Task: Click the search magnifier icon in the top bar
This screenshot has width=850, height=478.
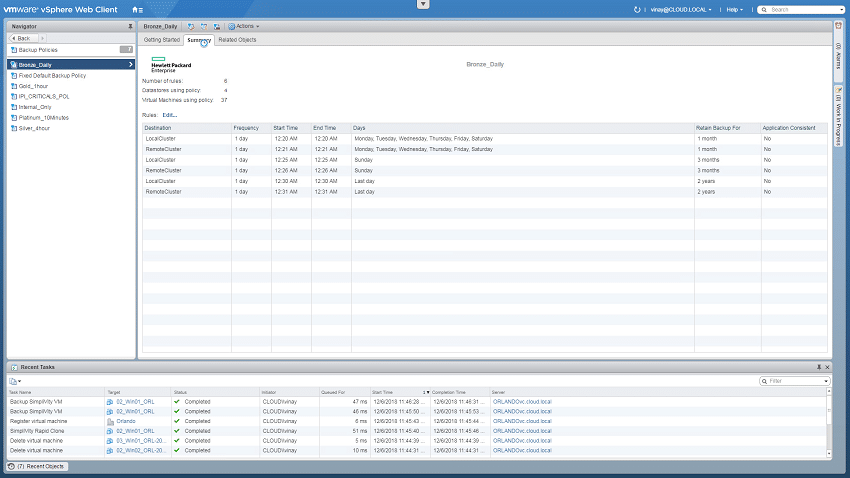Action: click(764, 10)
